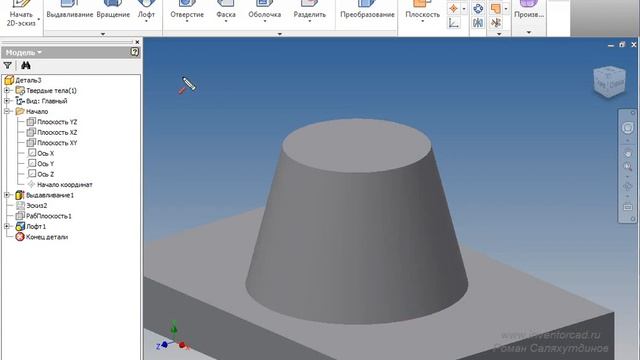640x360 pixels.
Task: Start a new 2D sketch
Action: 20,13
